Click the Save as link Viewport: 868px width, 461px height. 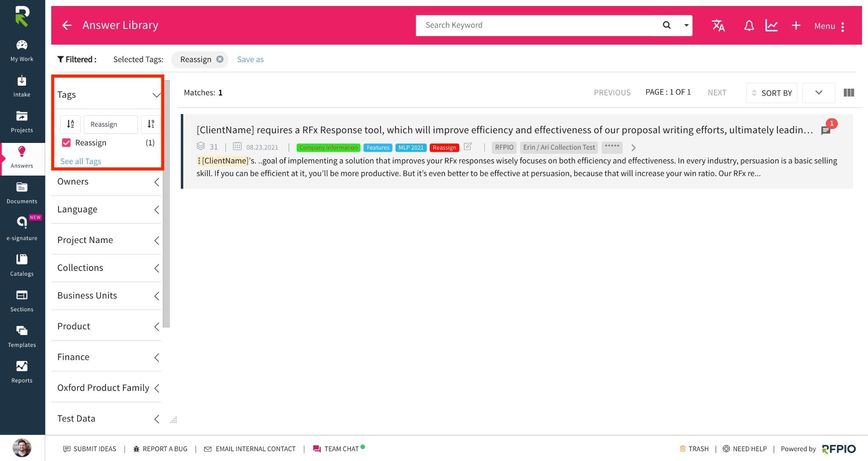tap(250, 59)
